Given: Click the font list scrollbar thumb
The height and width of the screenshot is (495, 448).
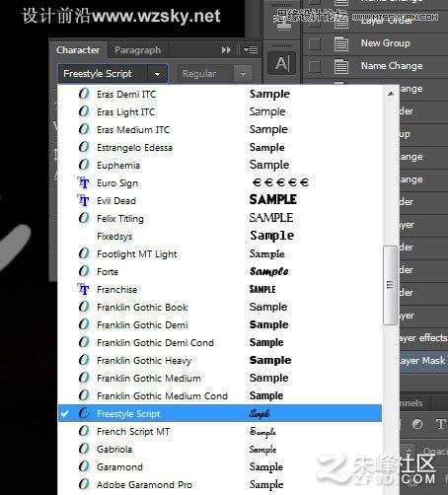Looking at the screenshot, I should click(x=390, y=285).
